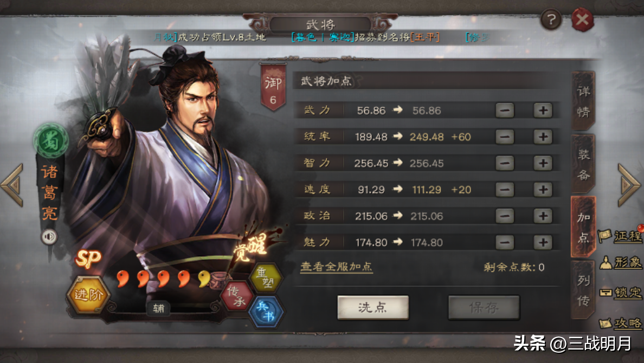This screenshot has width=644, height=363.
Task: Decrease 统率 with the minus button
Action: [x=505, y=137]
